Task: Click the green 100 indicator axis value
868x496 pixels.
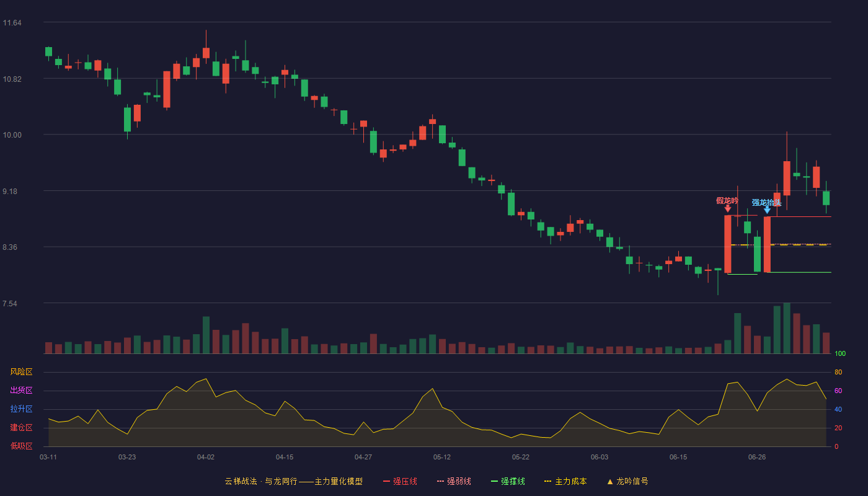Action: 840,354
